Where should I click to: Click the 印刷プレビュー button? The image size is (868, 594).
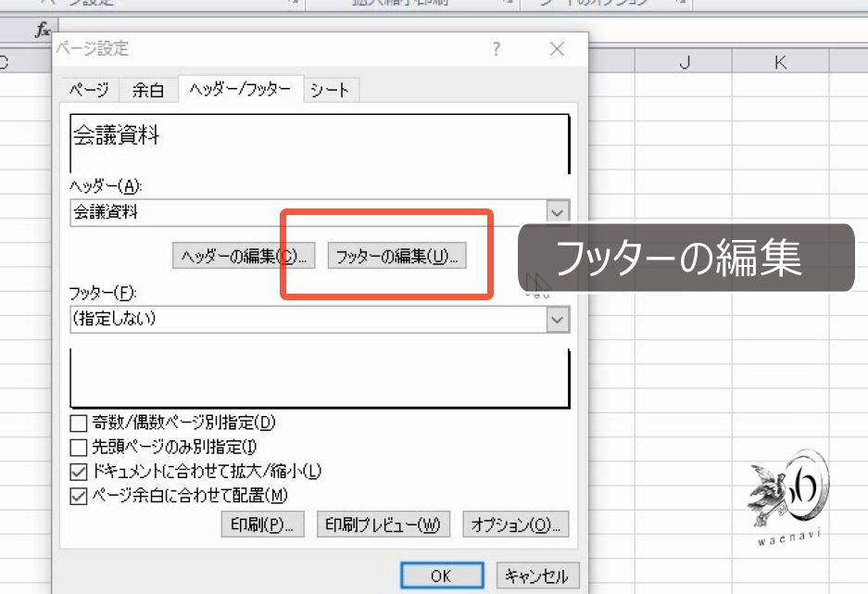click(383, 524)
